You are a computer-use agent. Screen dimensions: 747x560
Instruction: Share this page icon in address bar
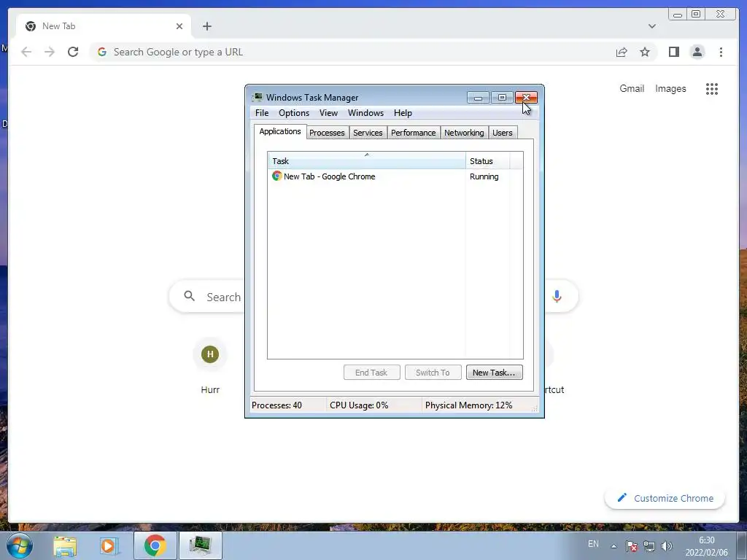coord(622,52)
